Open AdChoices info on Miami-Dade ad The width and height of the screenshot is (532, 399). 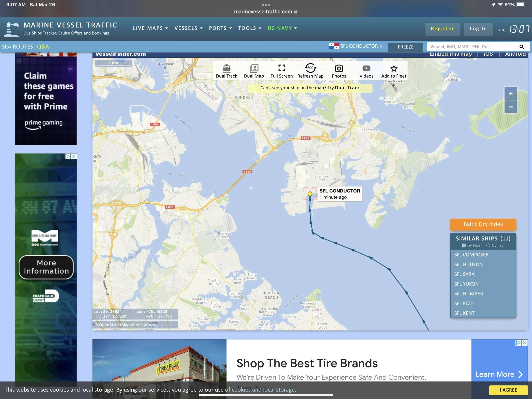click(68, 156)
